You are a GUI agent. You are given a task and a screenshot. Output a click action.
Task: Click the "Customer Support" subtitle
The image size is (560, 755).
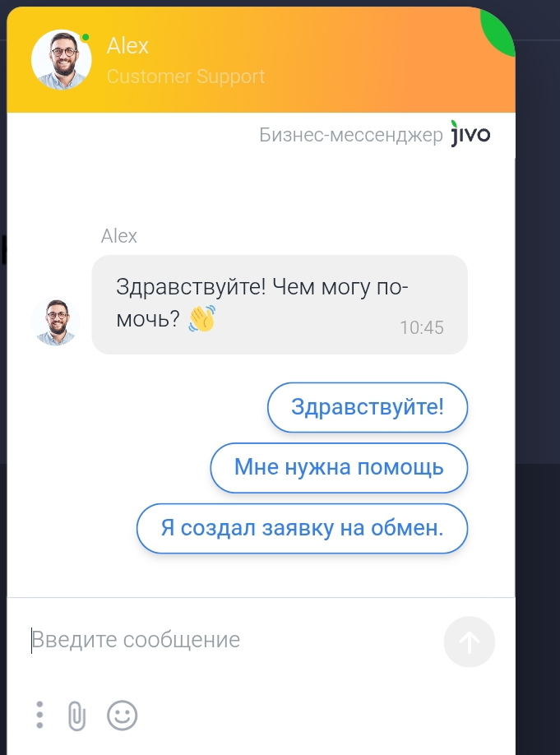click(186, 76)
